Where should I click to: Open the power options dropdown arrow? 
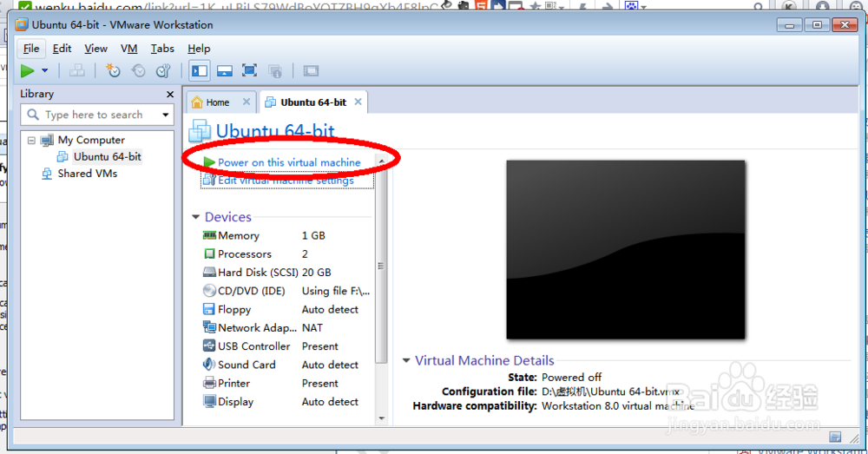coord(45,71)
